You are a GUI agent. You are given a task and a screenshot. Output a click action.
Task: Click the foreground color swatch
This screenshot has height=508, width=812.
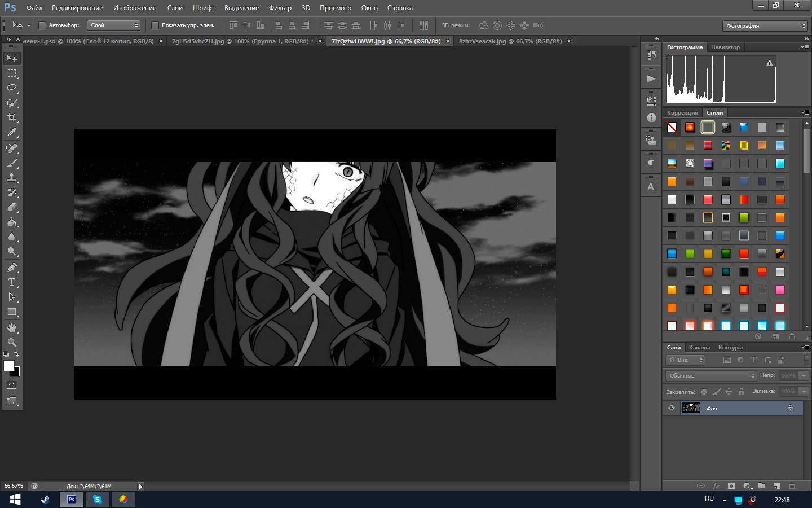8,365
